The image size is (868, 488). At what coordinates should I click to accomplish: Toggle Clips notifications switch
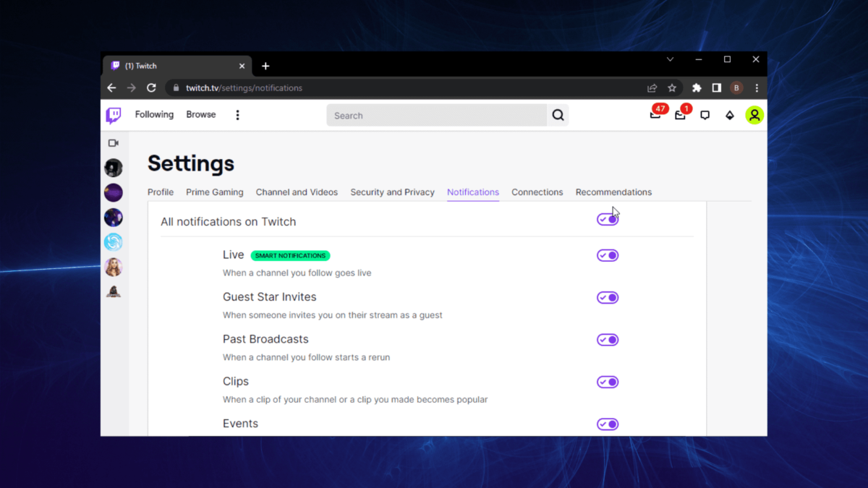click(x=608, y=382)
